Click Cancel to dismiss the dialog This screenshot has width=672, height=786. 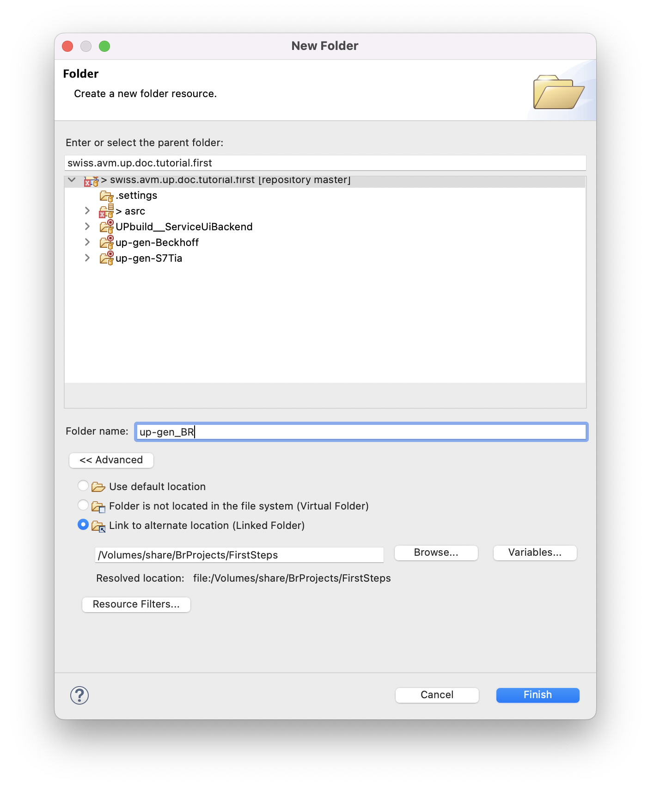click(437, 695)
